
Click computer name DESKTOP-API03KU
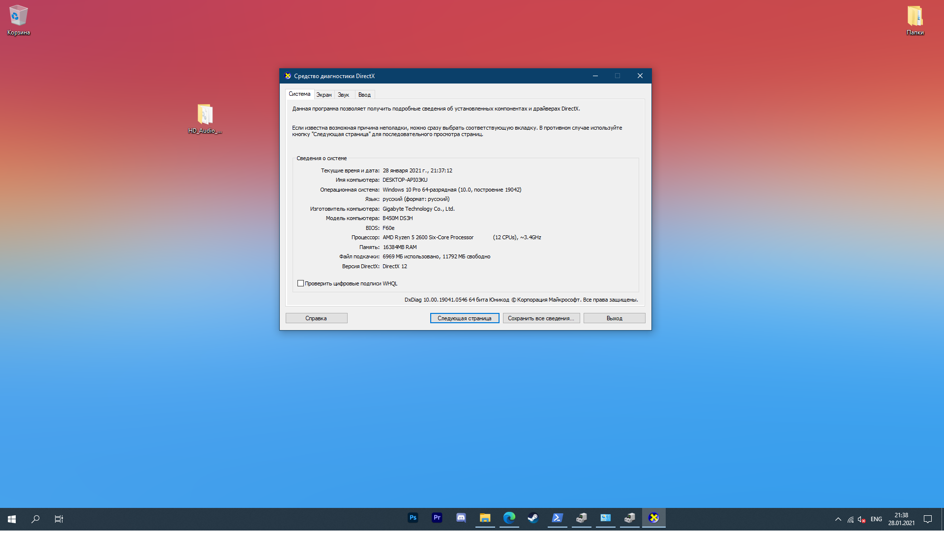tap(405, 180)
